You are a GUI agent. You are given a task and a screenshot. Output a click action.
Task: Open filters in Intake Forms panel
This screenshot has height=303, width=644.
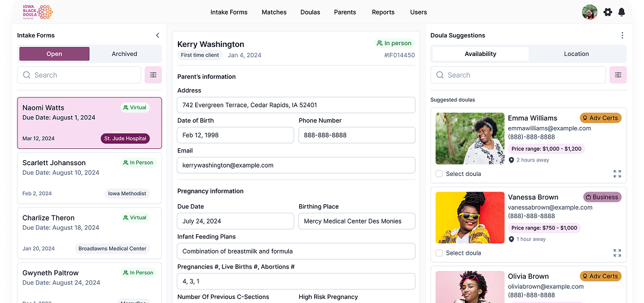coord(153,75)
